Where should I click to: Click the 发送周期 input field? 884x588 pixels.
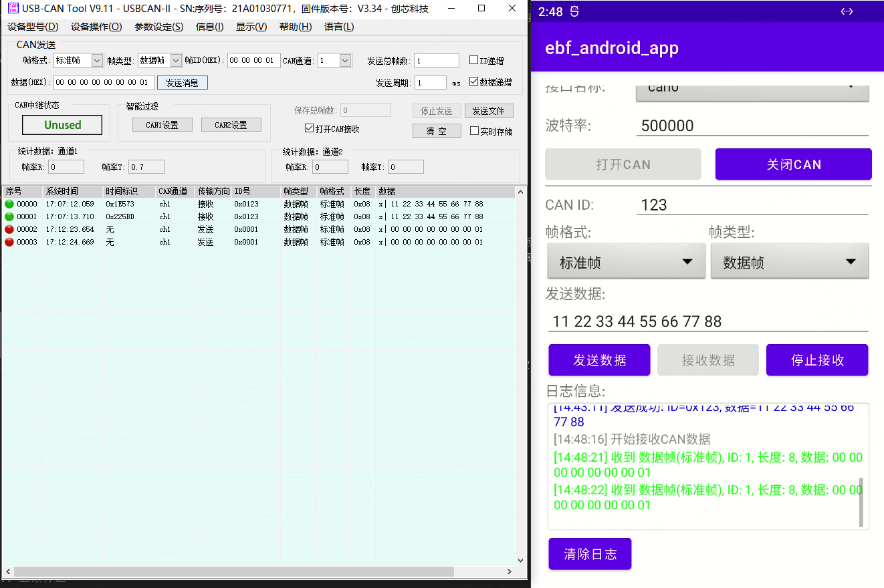431,82
